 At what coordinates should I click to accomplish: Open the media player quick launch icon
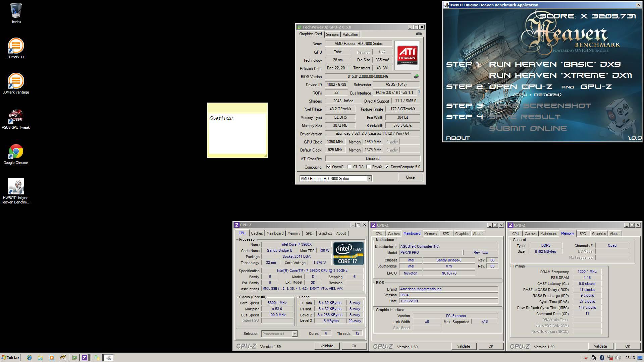tap(51, 358)
